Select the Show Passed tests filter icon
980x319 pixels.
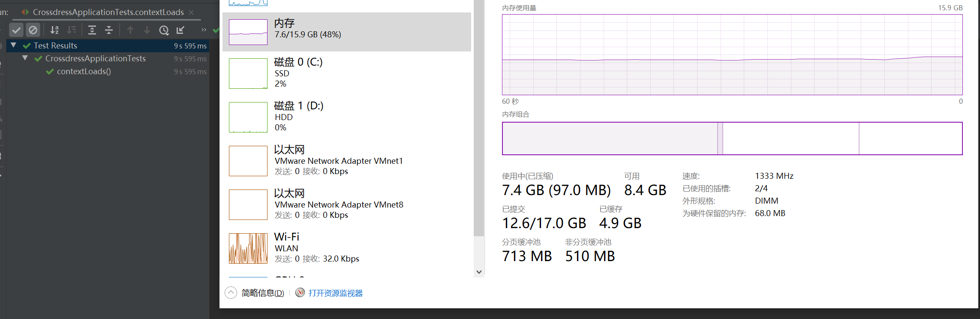[x=16, y=30]
